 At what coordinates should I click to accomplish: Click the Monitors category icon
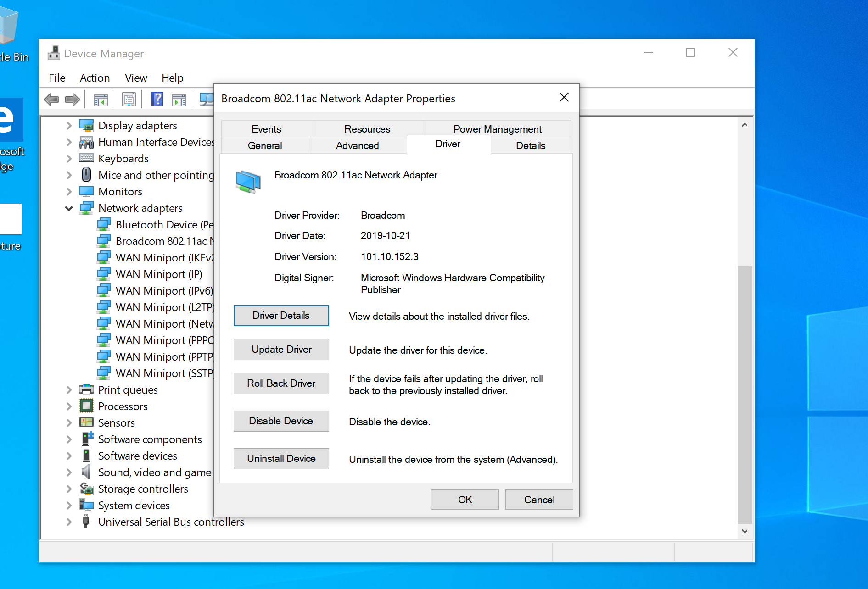tap(86, 191)
